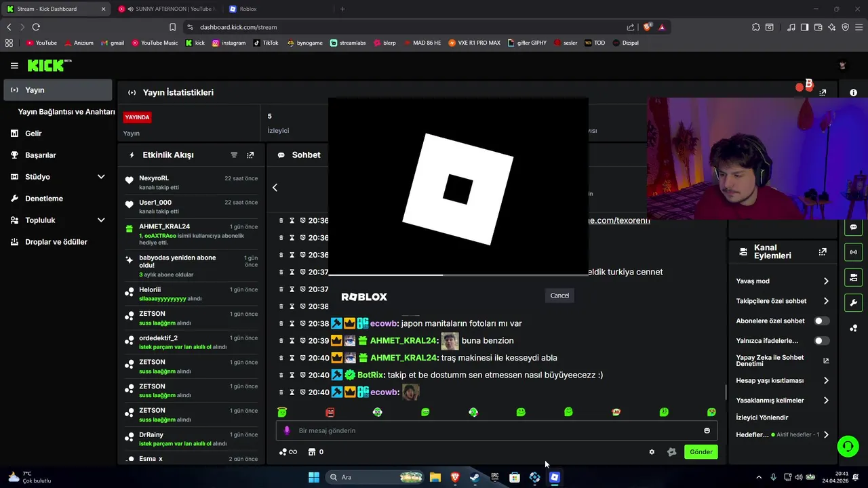Switch to the Roblox browser tab
The image size is (868, 488).
tap(277, 9)
